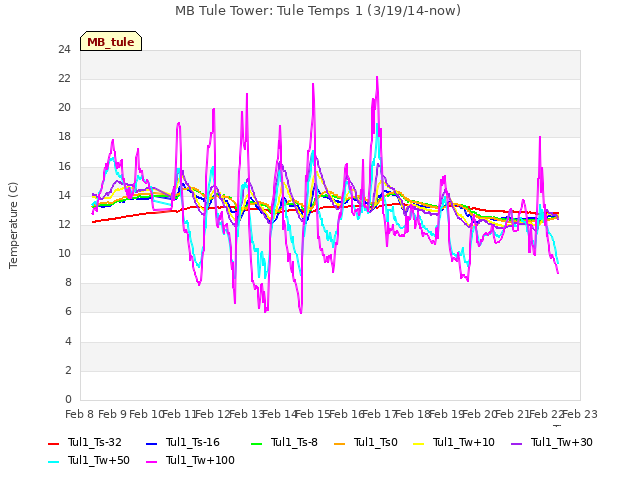Viewport: 640px width, 480px height.
Task: Click the chart title MB Tule Tower
Action: [x=318, y=11]
